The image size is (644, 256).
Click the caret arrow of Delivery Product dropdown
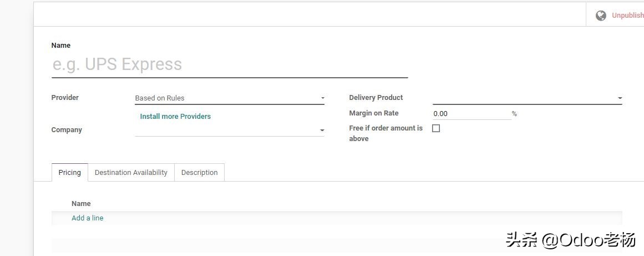[x=620, y=98]
